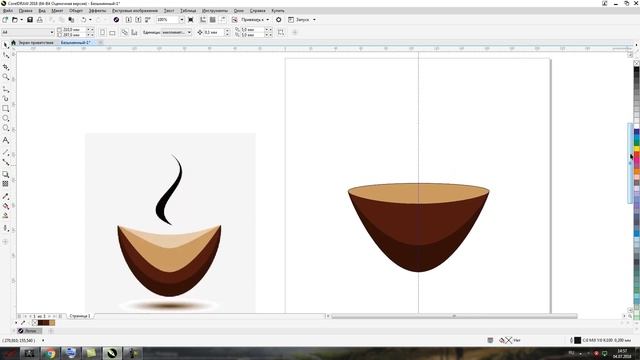The image size is (640, 360).
Task: Select the Shape tool in the toolbox
Action: point(5,56)
